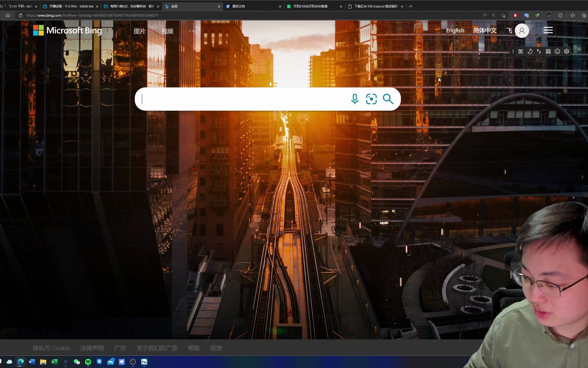Click the site info lock icon
Viewport: 588px width, 368px height.
click(x=20, y=15)
